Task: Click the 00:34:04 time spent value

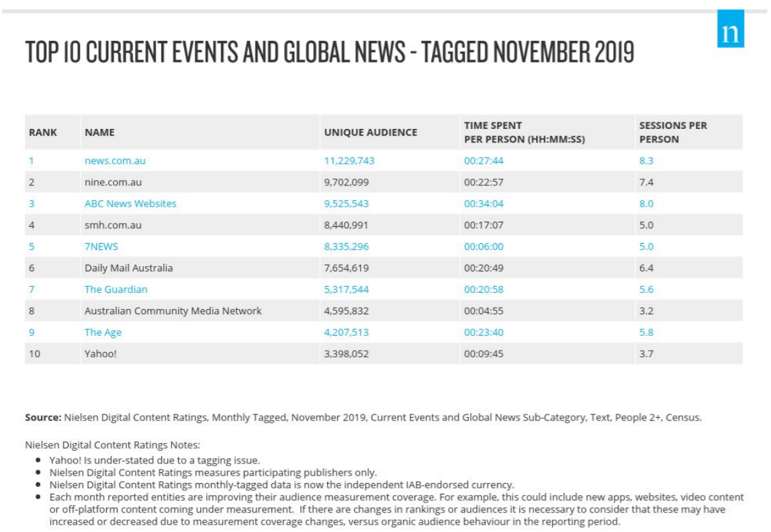Action: pos(484,204)
